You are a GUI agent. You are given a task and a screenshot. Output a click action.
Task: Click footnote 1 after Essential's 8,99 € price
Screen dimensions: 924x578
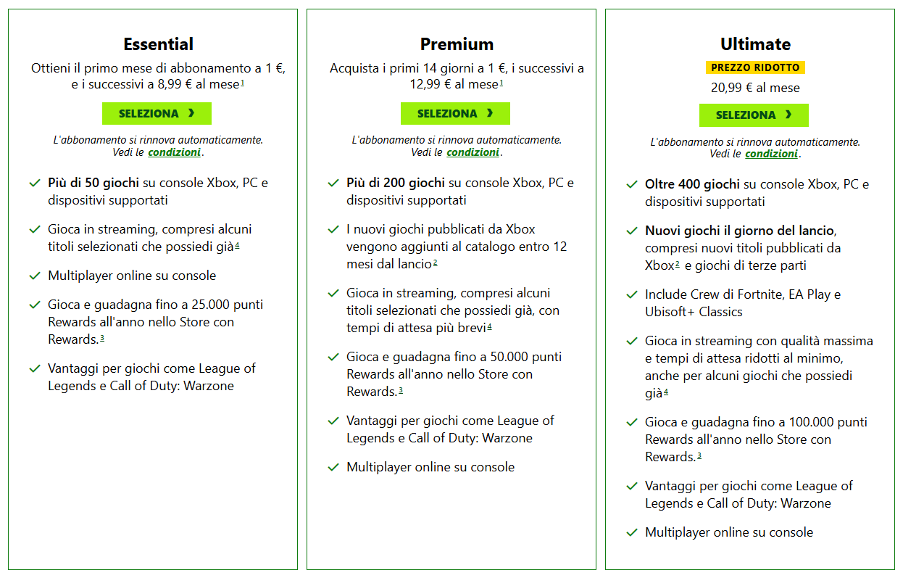coord(242,83)
